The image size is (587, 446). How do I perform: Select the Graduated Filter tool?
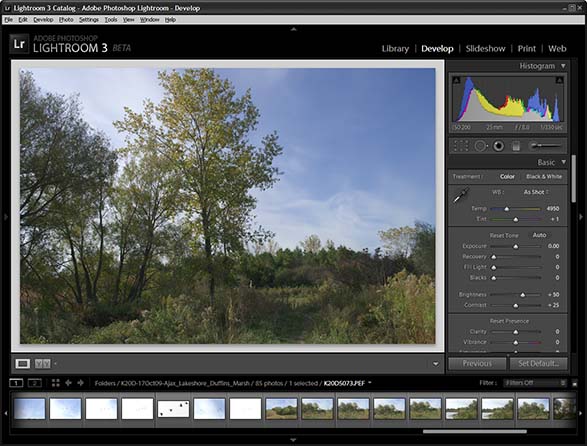pos(516,146)
